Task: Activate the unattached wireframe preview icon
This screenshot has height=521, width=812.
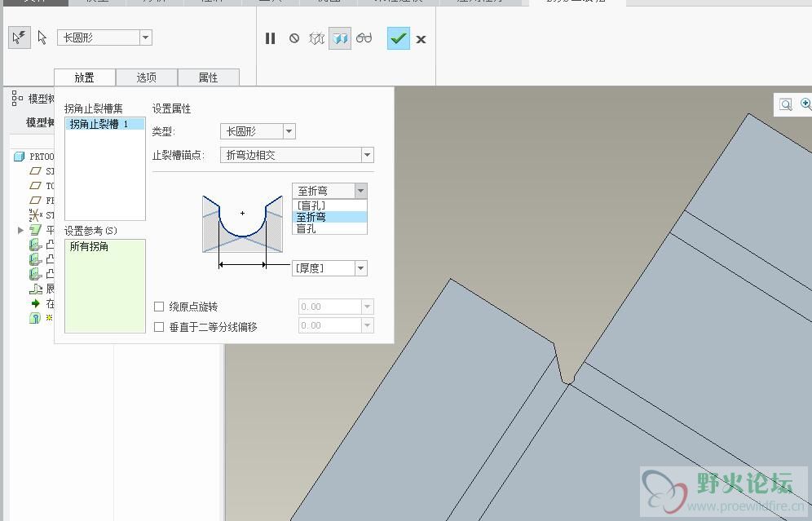Action: click(x=316, y=38)
